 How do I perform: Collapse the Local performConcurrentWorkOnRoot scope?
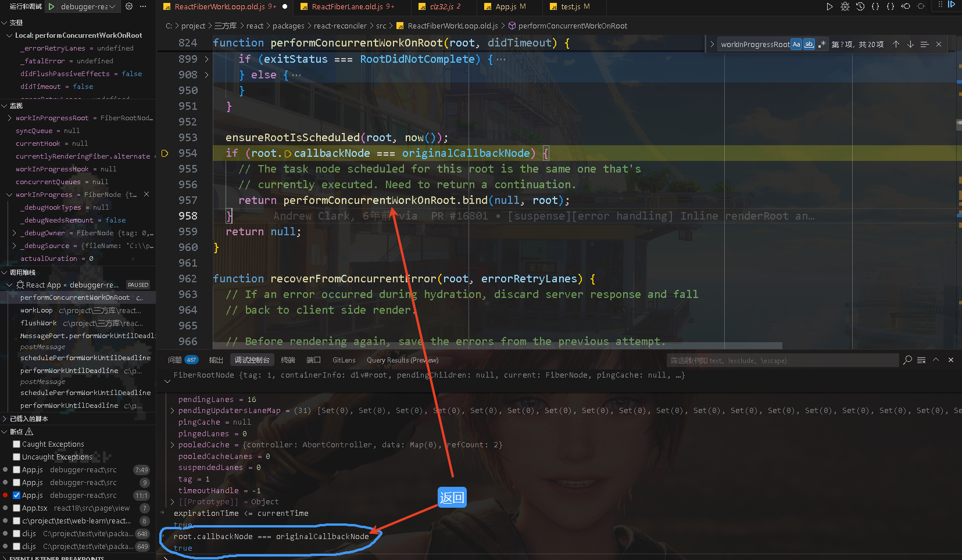[x=9, y=35]
